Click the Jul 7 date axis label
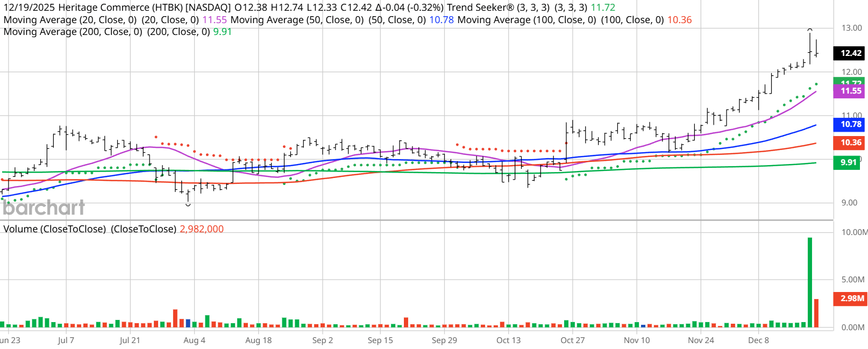Viewport: 868px width, 349px height. click(x=66, y=340)
